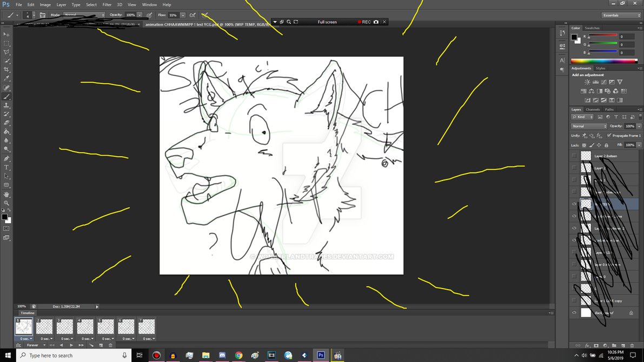Enable the Lock transparent pixels option
644x362 pixels.
click(584, 145)
